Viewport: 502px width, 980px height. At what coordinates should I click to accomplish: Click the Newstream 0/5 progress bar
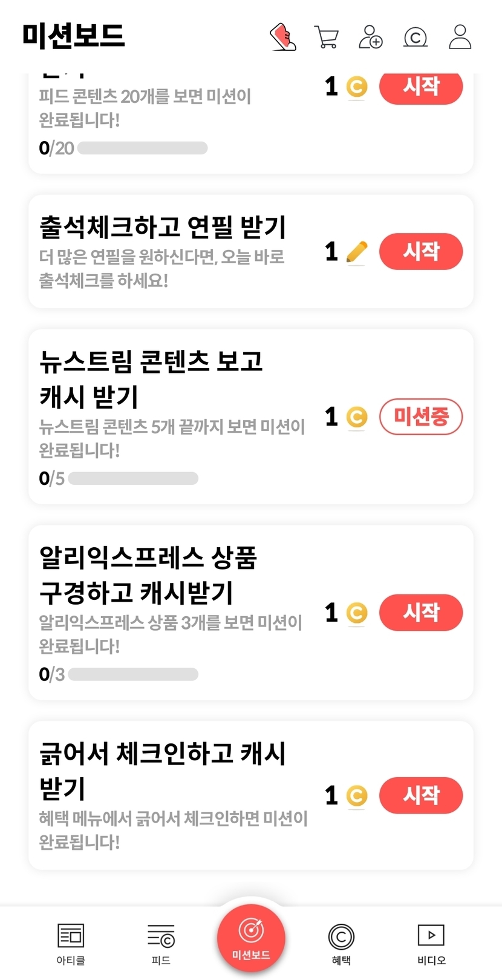click(x=133, y=478)
